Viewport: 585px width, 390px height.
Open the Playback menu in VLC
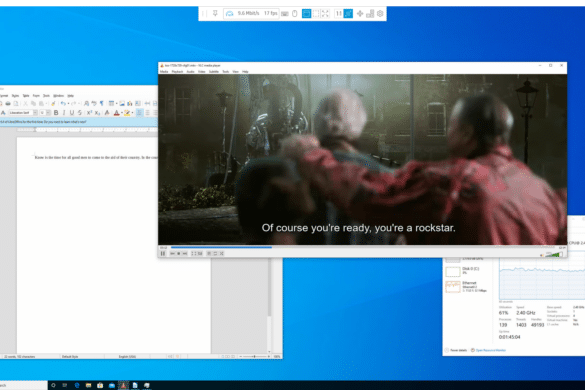tap(177, 72)
